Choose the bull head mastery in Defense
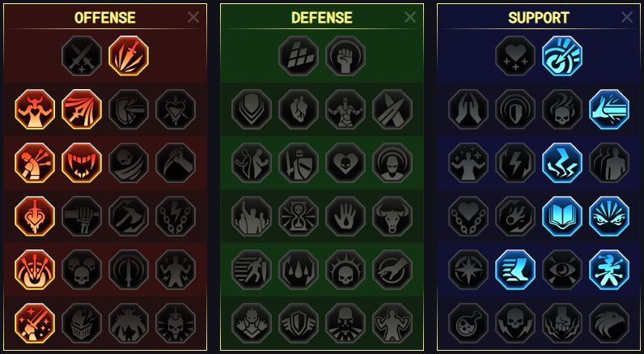This screenshot has height=354, width=644. point(392,215)
